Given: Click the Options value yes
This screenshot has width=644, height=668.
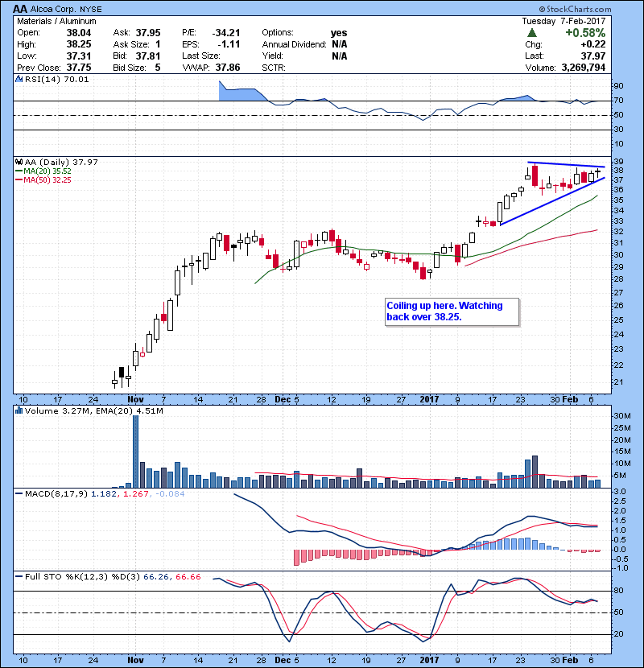Looking at the screenshot, I should [x=339, y=33].
